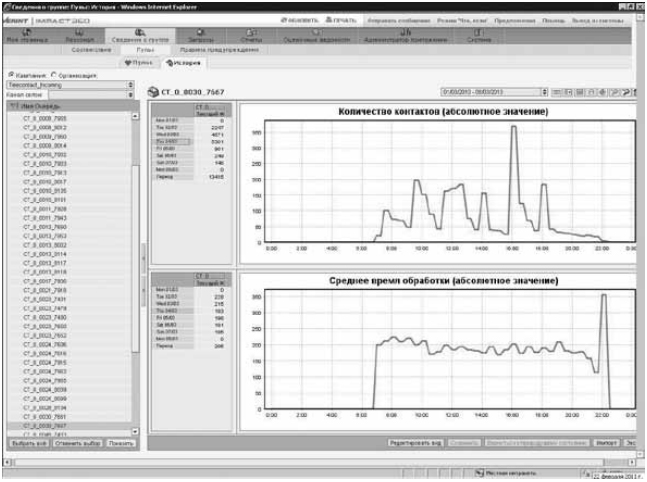
Task: Switch to the Соответствие sub-tab
Action: coord(91,50)
